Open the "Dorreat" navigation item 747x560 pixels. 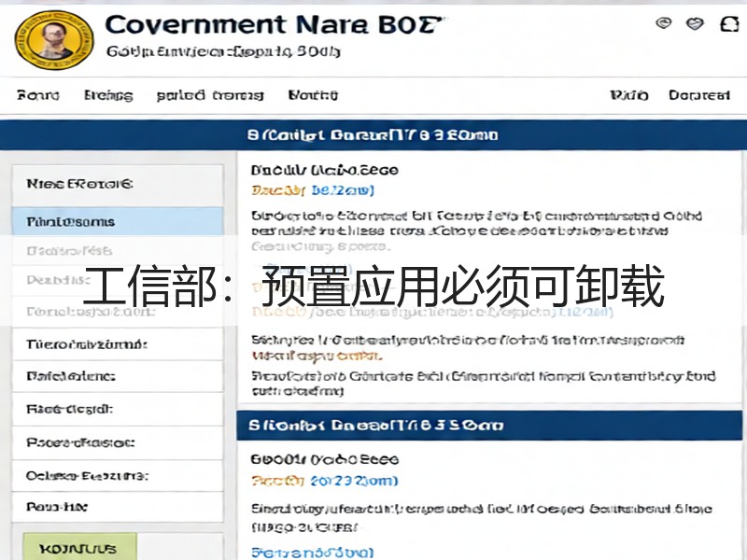[698, 95]
